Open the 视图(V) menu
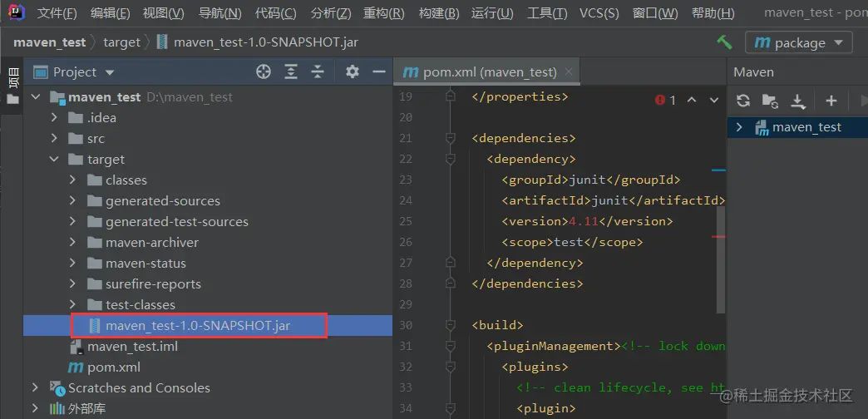 [x=163, y=13]
